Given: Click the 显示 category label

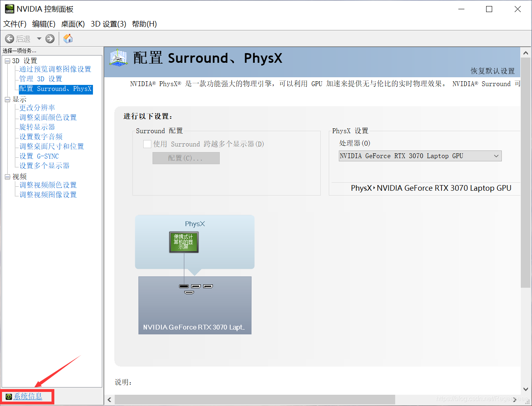Looking at the screenshot, I should pyautogui.click(x=19, y=99).
